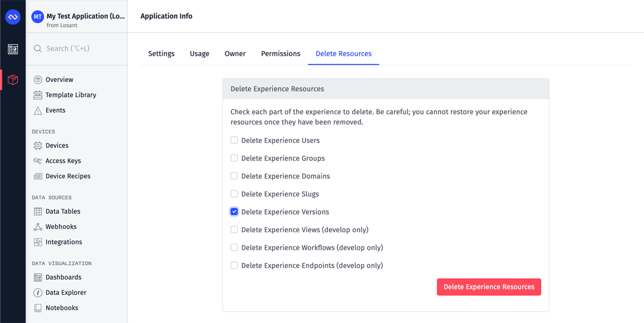644x323 pixels.
Task: Open the Overview link
Action: [x=59, y=79]
